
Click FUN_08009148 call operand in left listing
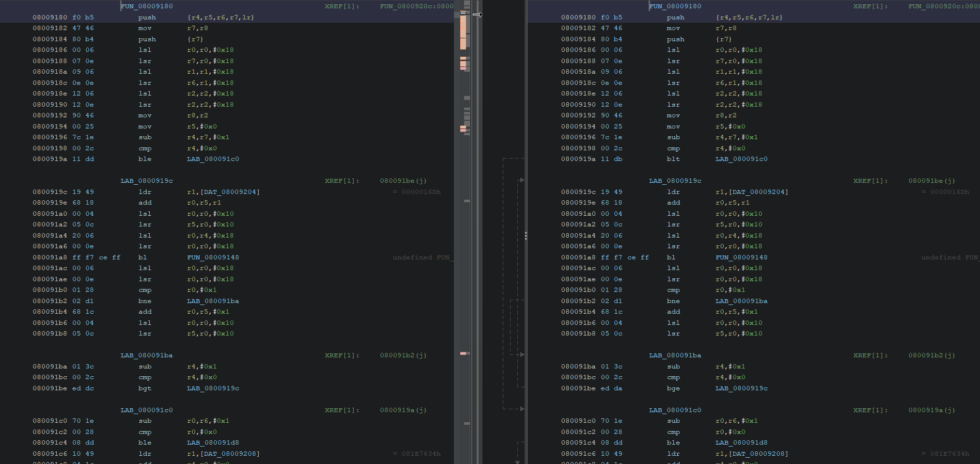pyautogui.click(x=213, y=257)
